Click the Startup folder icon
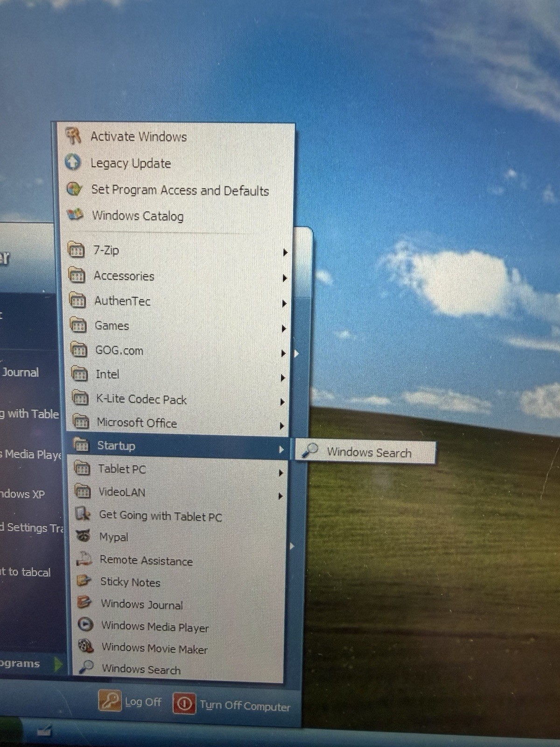The width and height of the screenshot is (560, 747). tap(82, 445)
